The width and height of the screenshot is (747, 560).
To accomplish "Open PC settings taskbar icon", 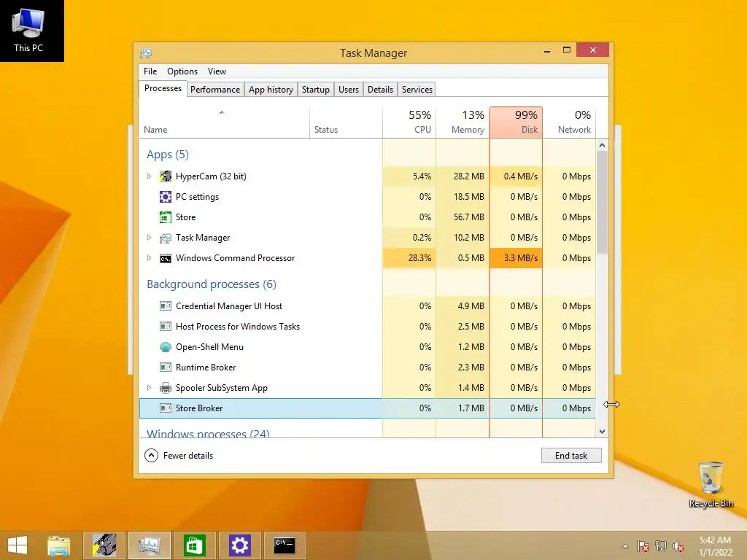I will click(x=239, y=545).
